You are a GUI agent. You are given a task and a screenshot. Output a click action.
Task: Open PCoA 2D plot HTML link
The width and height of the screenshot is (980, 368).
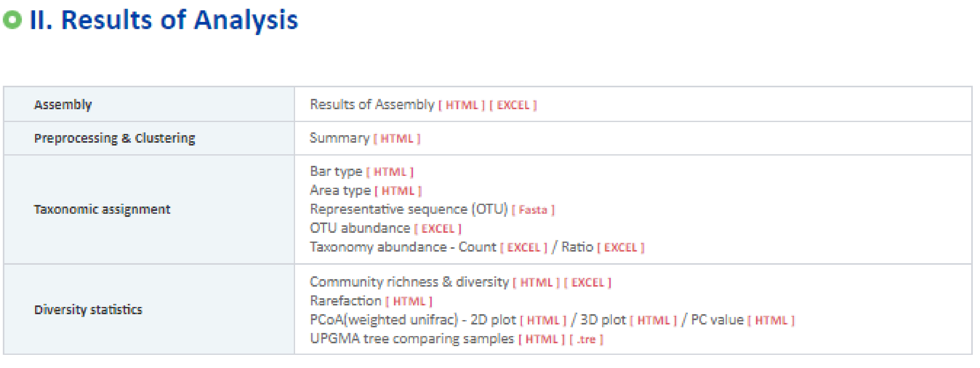coord(543,320)
